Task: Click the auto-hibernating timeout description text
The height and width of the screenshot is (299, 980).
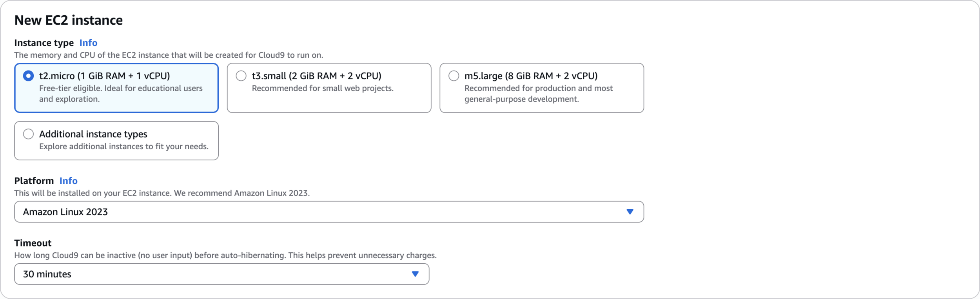Action: click(x=225, y=256)
